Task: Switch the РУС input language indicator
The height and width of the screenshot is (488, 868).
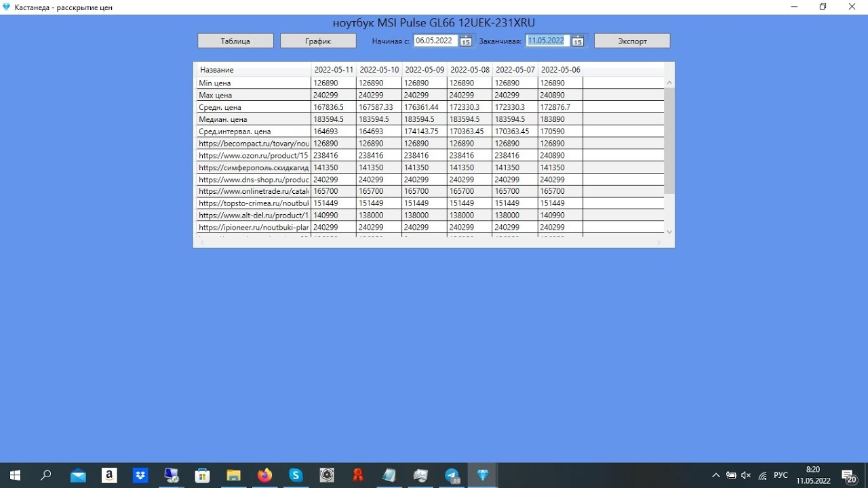Action: (781, 476)
